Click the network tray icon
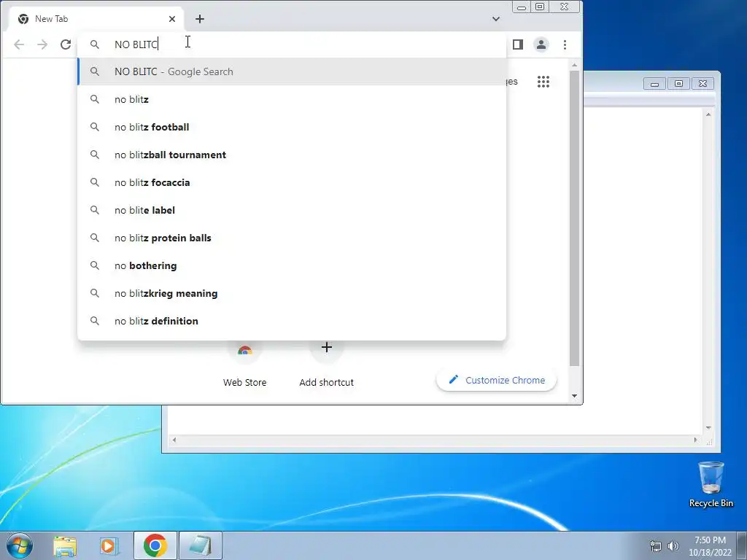The width and height of the screenshot is (747, 560). [656, 546]
